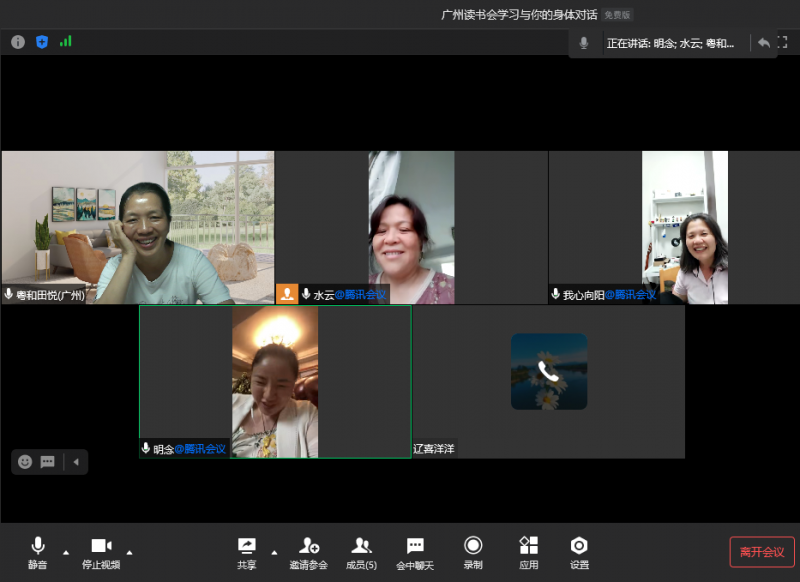This screenshot has height=582, width=800.
Task: Click the blue security shield icon
Action: (42, 42)
